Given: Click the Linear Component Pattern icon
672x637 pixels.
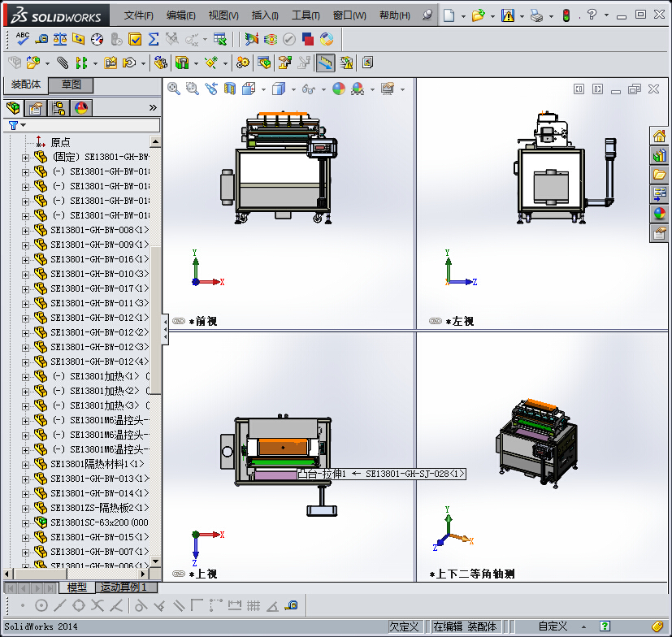Looking at the screenshot, I should [81, 63].
